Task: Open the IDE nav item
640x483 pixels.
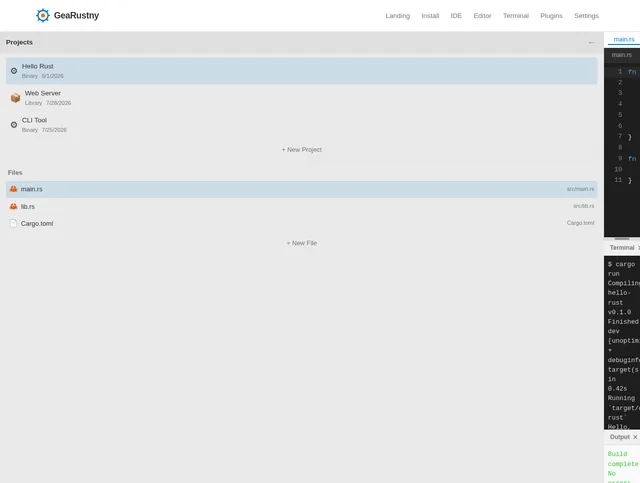Action: (456, 16)
